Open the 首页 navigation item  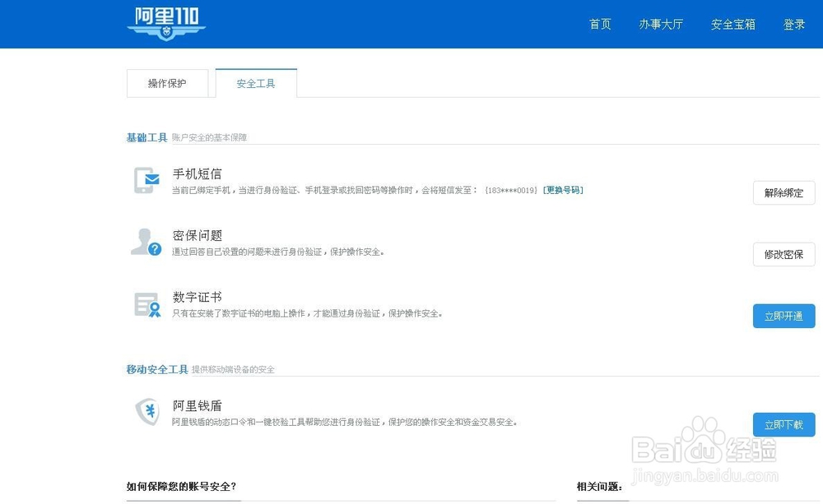click(x=600, y=25)
